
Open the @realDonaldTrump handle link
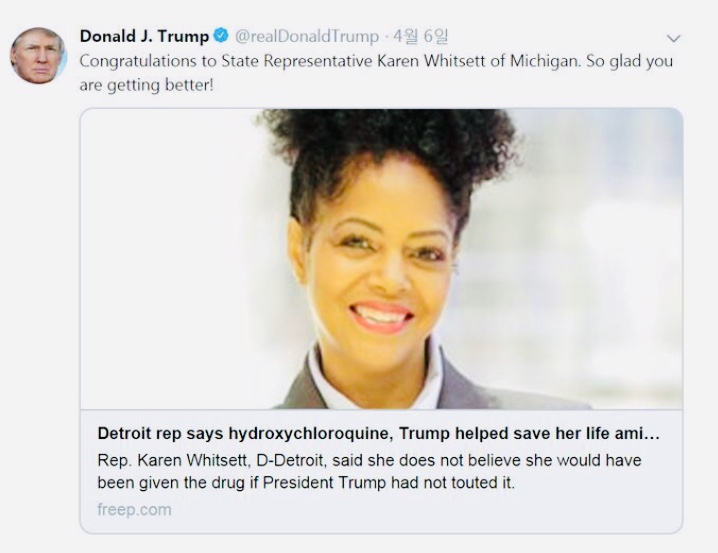[307, 36]
